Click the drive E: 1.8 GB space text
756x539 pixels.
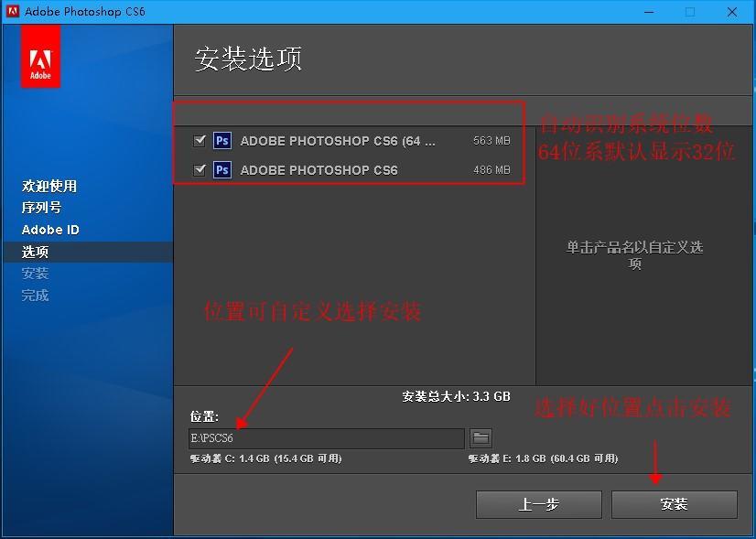pyautogui.click(x=543, y=458)
